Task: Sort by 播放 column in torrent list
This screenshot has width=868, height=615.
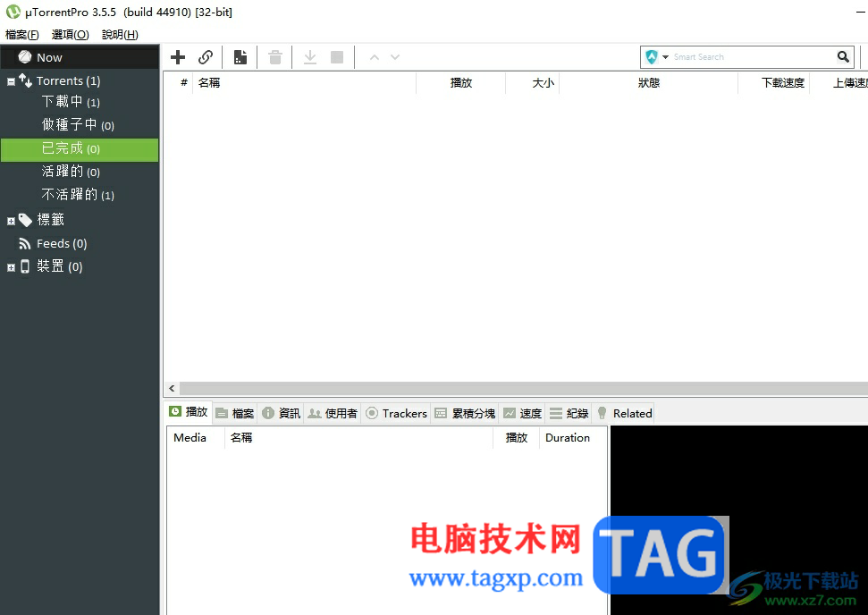Action: 461,82
